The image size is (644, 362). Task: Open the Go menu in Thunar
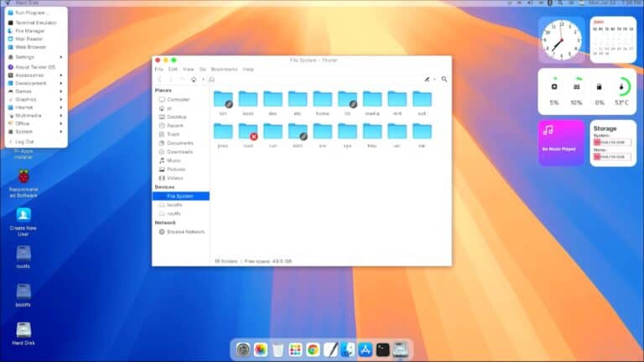pyautogui.click(x=202, y=70)
